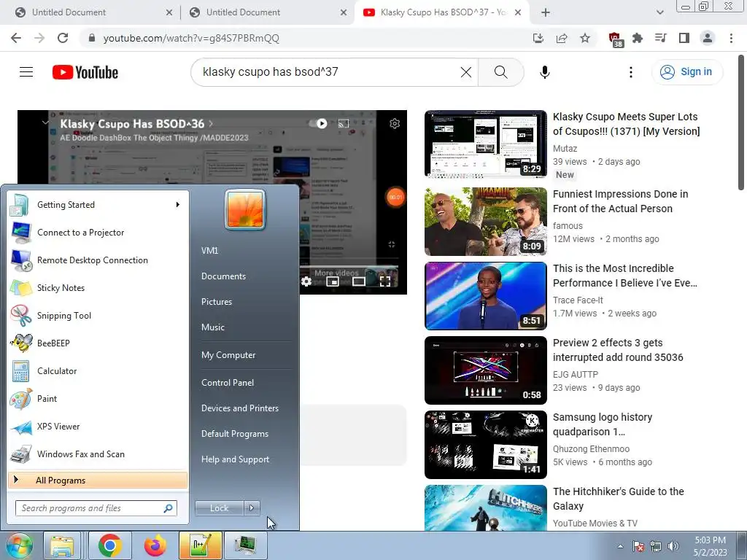747x560 pixels.
Task: Open the Chrome three-dot menu
Action: click(x=731, y=38)
